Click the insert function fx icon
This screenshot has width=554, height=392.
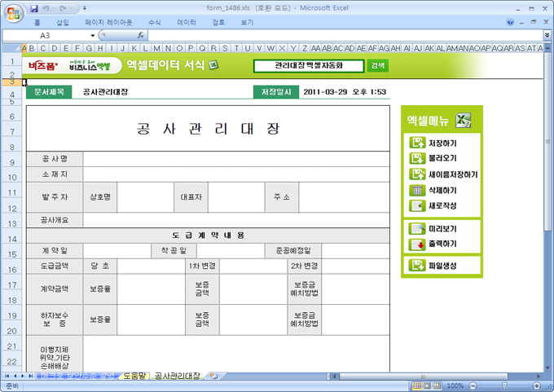pyautogui.click(x=141, y=35)
